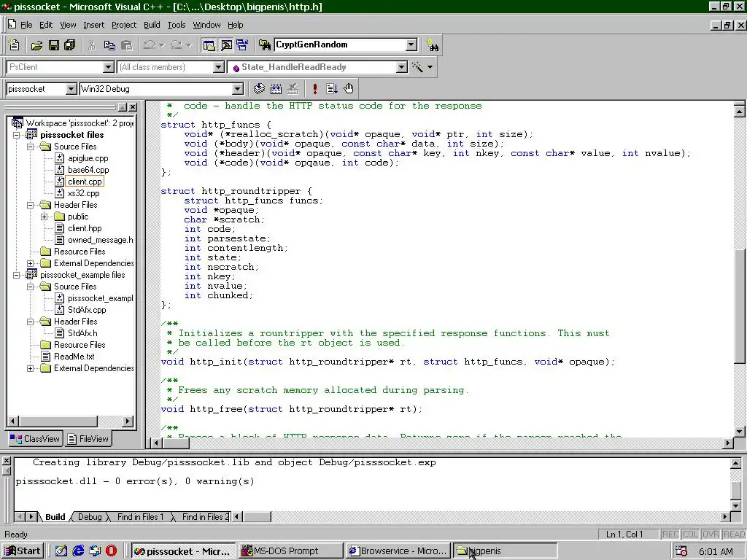Select xs32.cpp in the file tree

pos(83,193)
